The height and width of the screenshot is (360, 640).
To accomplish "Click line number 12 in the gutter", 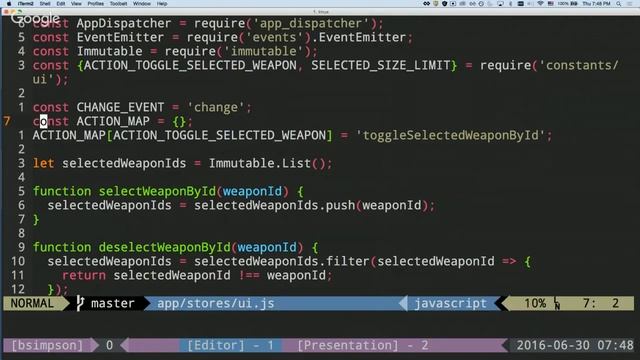I will coord(18,289).
